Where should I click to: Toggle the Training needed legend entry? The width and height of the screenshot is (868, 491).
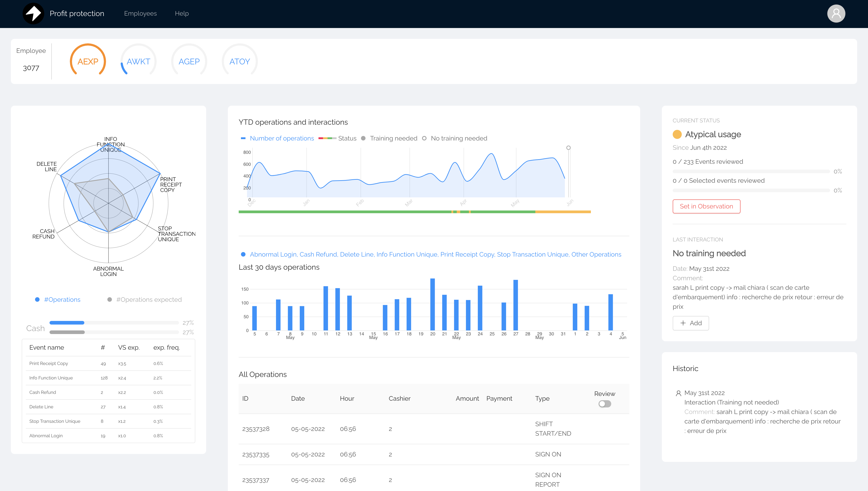point(389,138)
